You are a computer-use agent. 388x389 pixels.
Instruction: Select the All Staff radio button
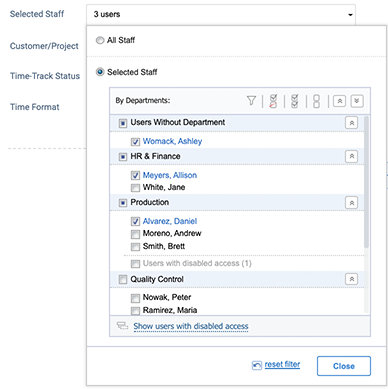[x=100, y=40]
